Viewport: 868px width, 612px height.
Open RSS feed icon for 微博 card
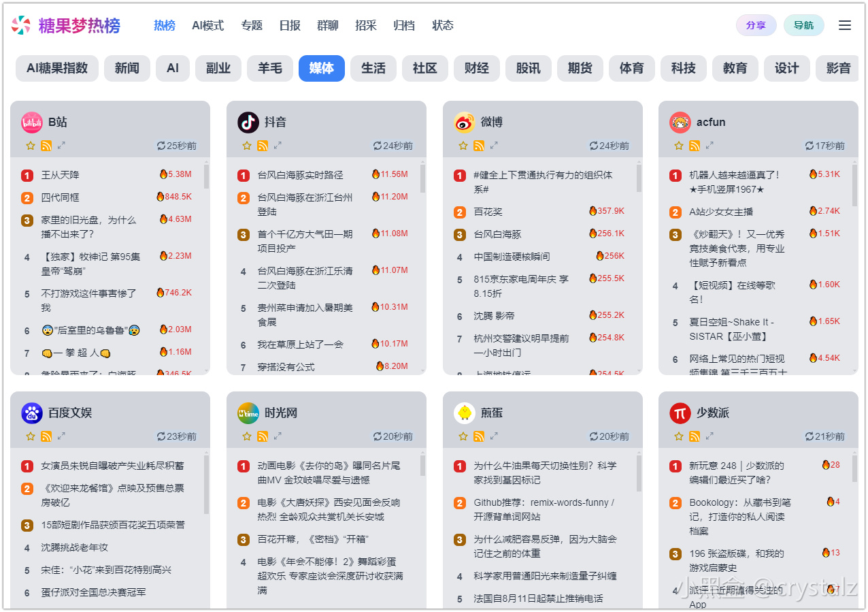click(479, 146)
